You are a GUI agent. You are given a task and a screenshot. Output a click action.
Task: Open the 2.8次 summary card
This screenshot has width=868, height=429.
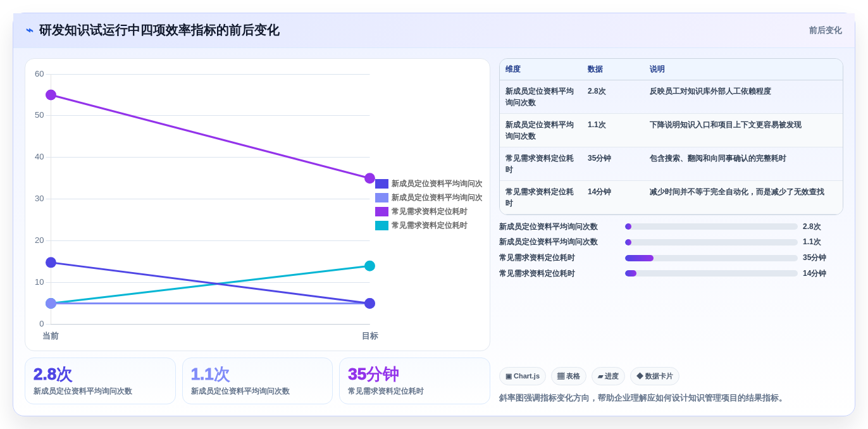coord(100,381)
